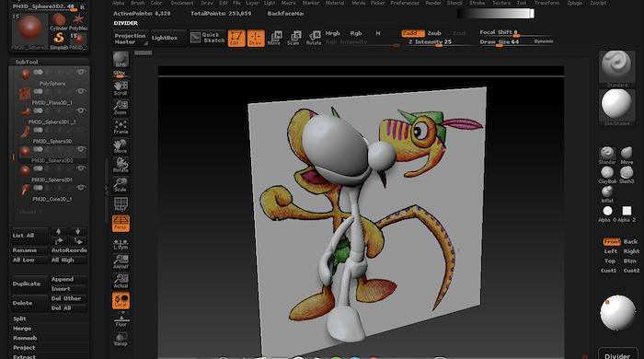Toggle Perspective view button
The height and width of the screenshot is (359, 644).
tap(121, 223)
